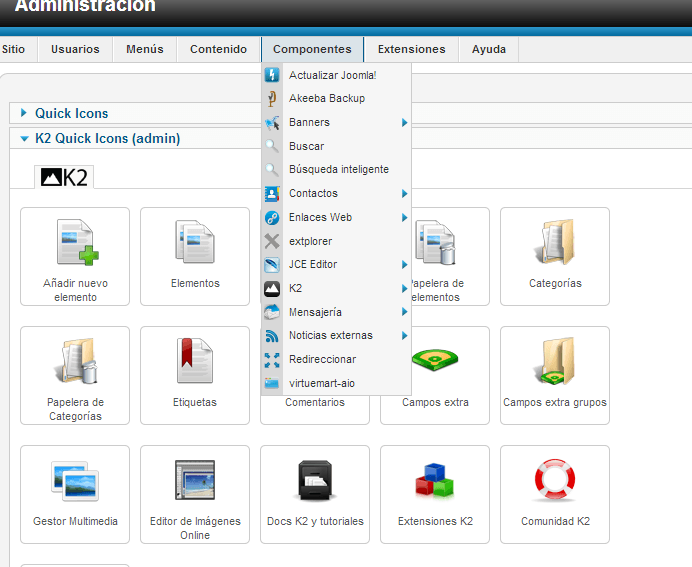Select Redireccionar menu entry

pyautogui.click(x=336, y=360)
